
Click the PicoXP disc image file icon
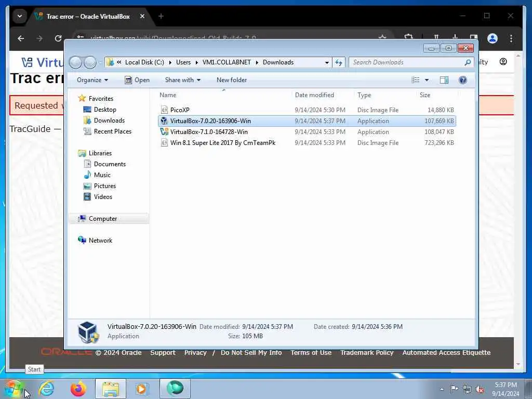tap(164, 110)
